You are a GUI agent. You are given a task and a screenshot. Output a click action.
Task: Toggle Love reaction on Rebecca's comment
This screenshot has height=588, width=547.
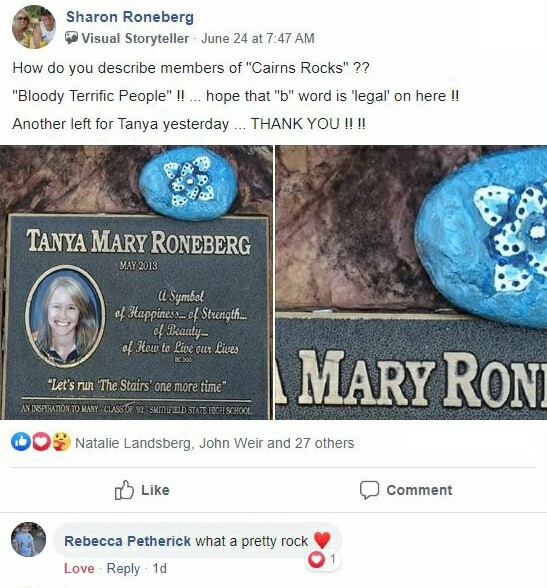79,568
